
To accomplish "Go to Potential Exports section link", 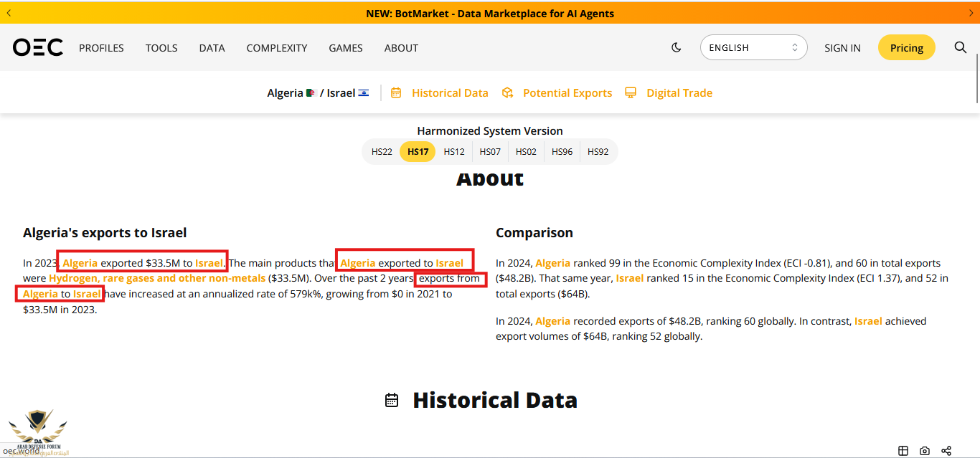I will [x=567, y=92].
